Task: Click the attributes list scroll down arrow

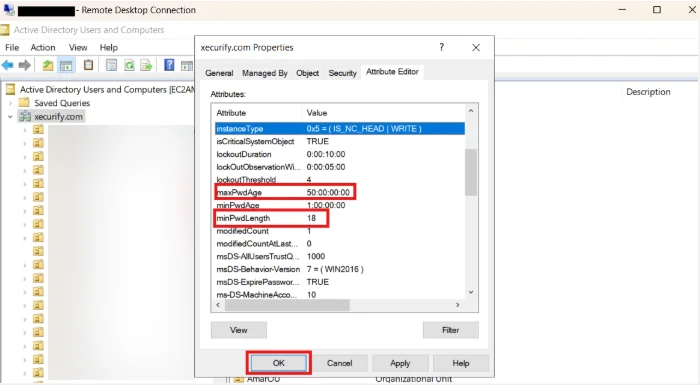Action: coord(471,292)
